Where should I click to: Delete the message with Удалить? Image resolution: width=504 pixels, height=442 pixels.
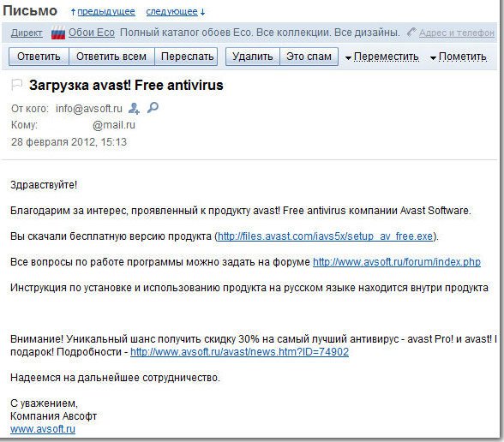(x=253, y=57)
